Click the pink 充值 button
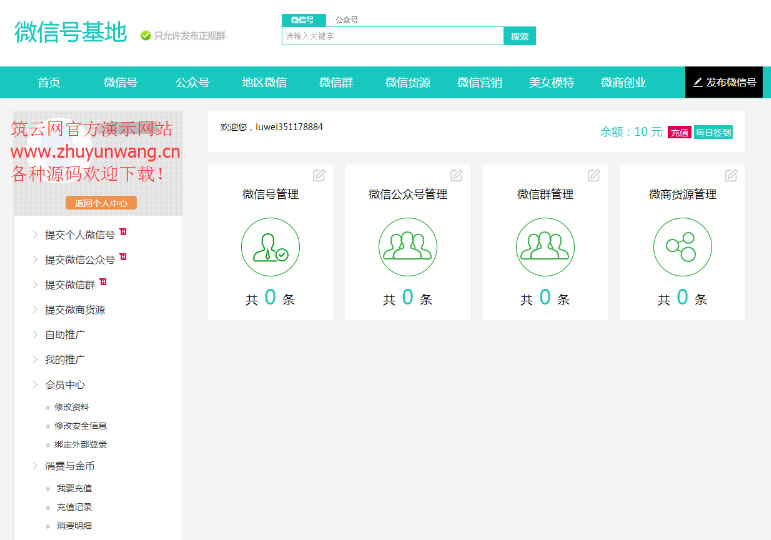Image resolution: width=771 pixels, height=540 pixels. [679, 132]
